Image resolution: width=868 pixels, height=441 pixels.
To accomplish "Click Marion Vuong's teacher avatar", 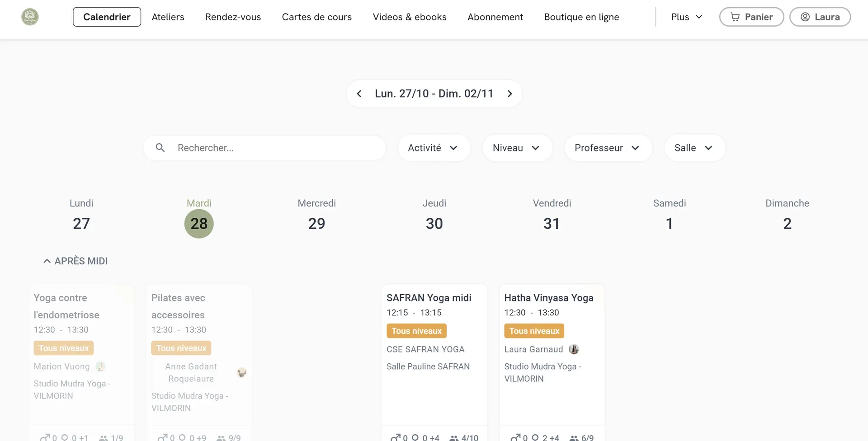I will (100, 366).
